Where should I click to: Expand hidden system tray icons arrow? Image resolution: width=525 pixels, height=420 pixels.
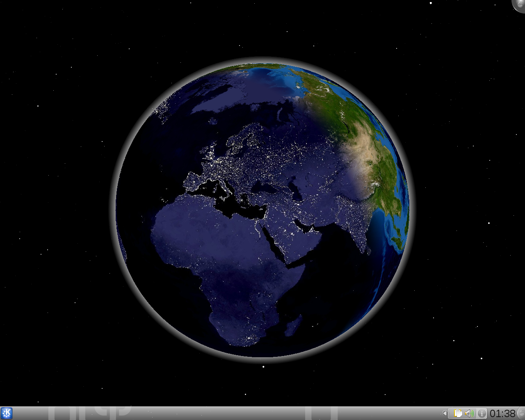(445, 413)
